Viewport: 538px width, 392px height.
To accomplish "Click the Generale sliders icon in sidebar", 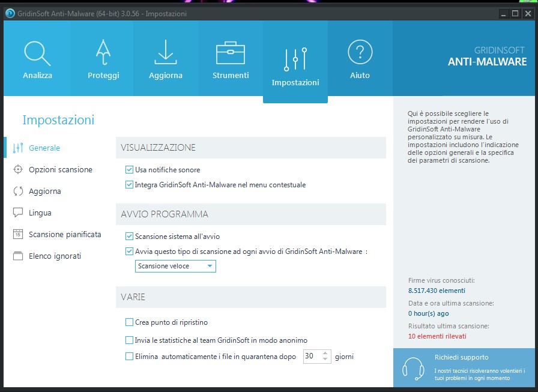I will [x=18, y=148].
